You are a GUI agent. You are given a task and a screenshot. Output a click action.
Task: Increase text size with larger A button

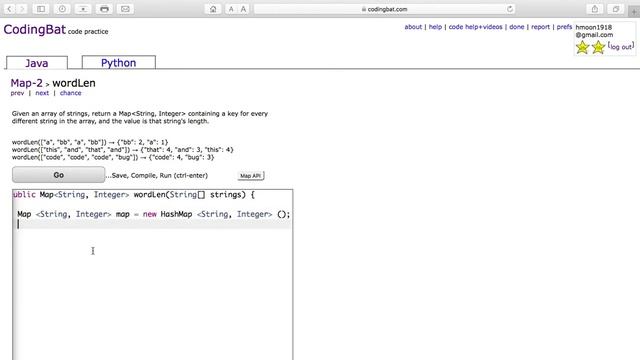(243, 9)
